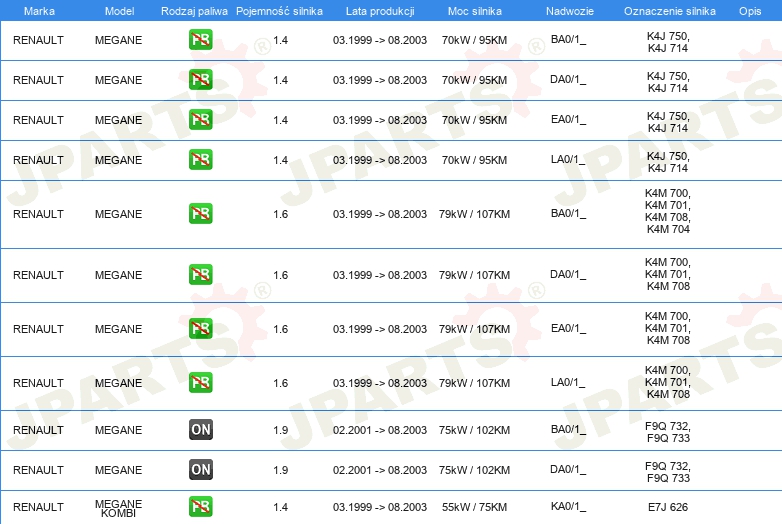Select the BA0/1_ body code in the 1.9 row

click(x=569, y=429)
